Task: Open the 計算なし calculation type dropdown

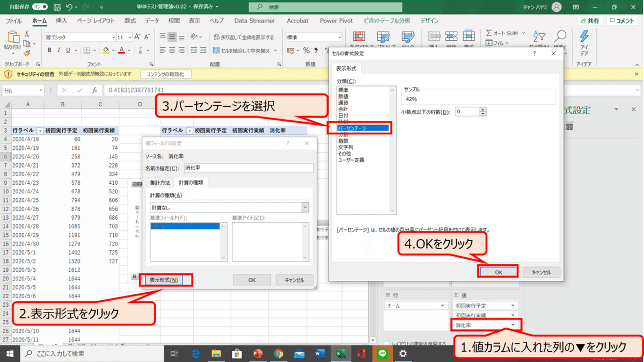Action: [x=305, y=207]
